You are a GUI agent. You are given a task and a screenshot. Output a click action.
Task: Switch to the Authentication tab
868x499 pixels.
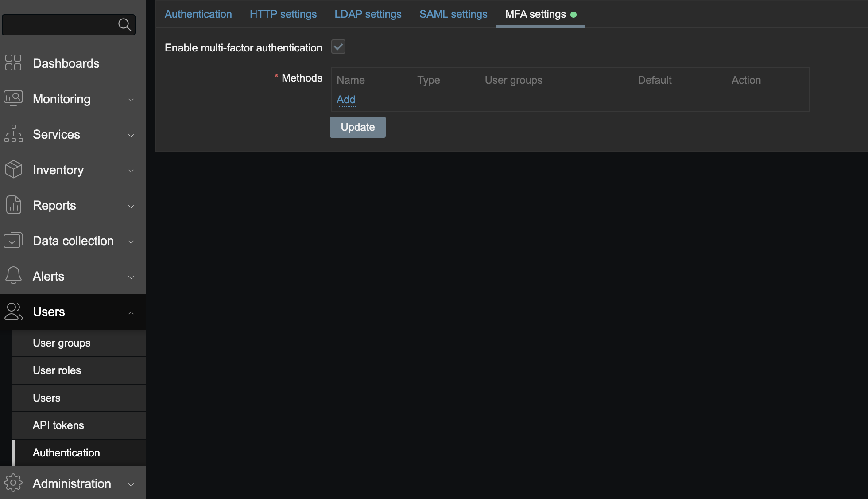198,14
